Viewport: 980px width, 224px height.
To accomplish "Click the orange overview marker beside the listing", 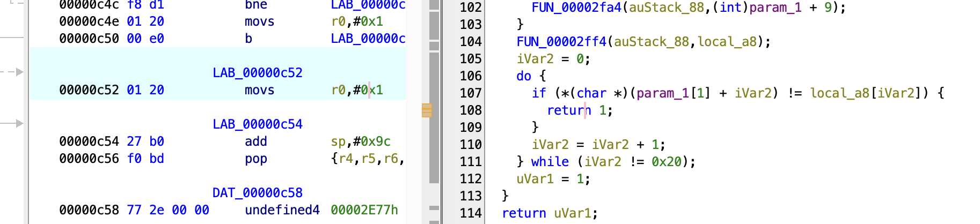I will pos(427,110).
